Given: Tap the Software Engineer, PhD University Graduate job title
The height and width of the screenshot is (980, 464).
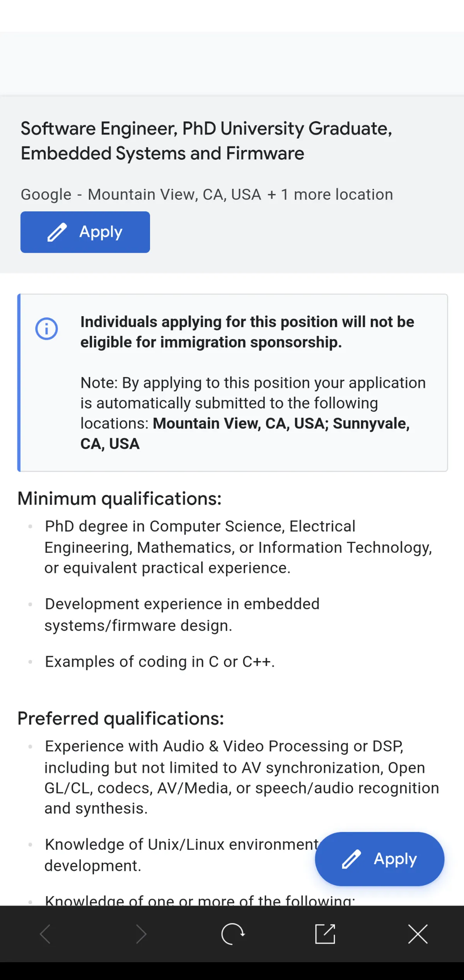Looking at the screenshot, I should pos(206,141).
